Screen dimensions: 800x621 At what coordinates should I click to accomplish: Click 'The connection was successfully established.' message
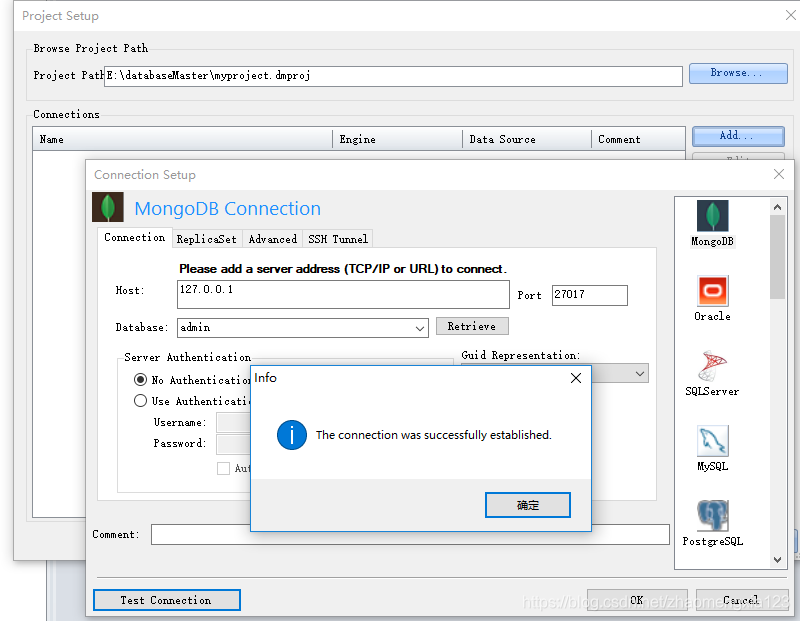434,435
